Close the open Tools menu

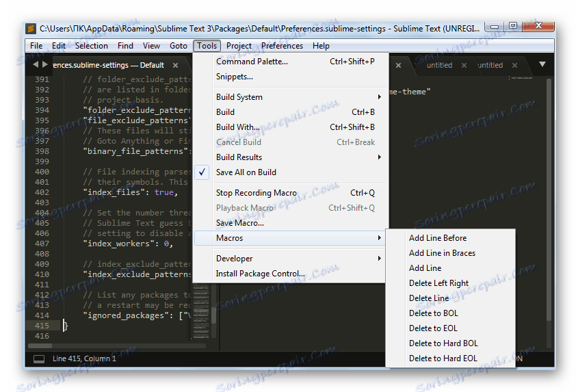[x=207, y=46]
